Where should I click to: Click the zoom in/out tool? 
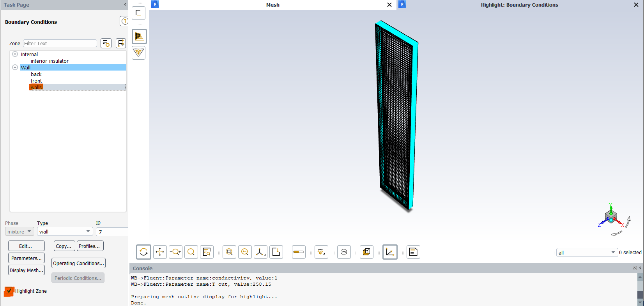[x=175, y=252]
